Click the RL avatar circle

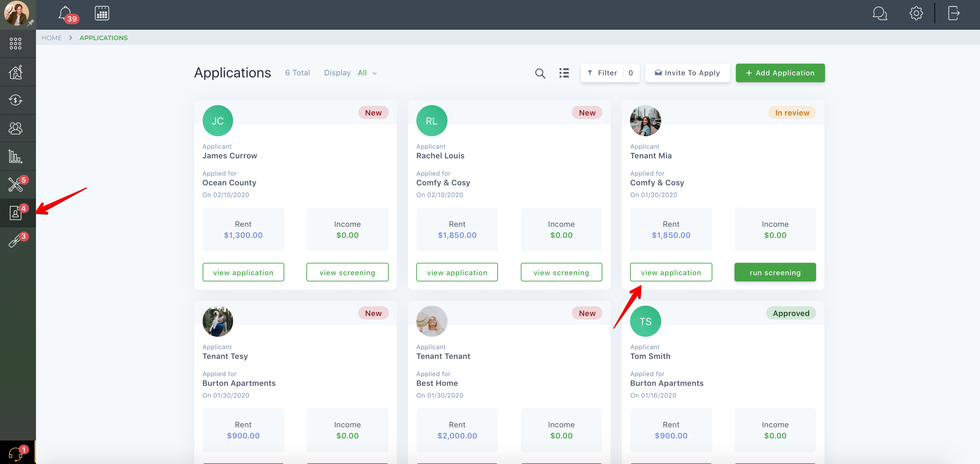(x=432, y=121)
